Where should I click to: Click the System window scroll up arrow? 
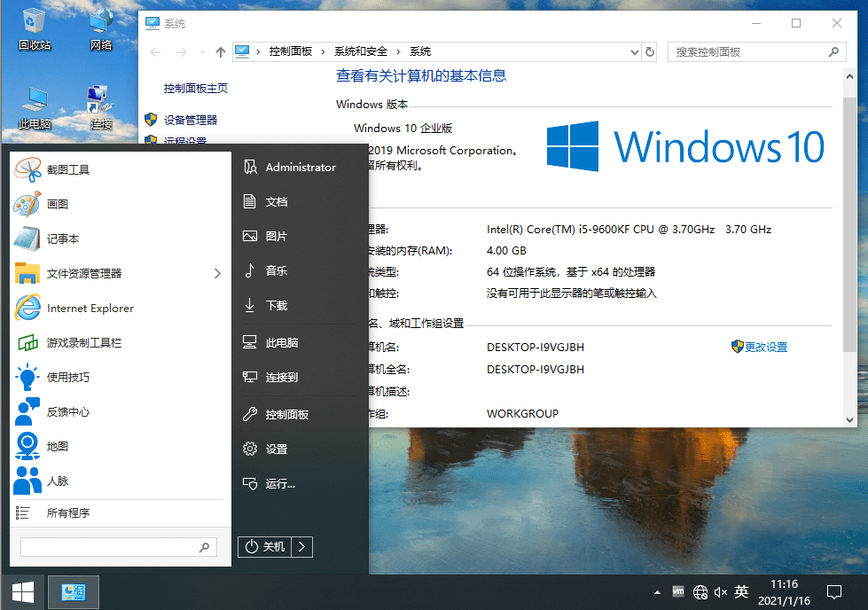[x=849, y=77]
